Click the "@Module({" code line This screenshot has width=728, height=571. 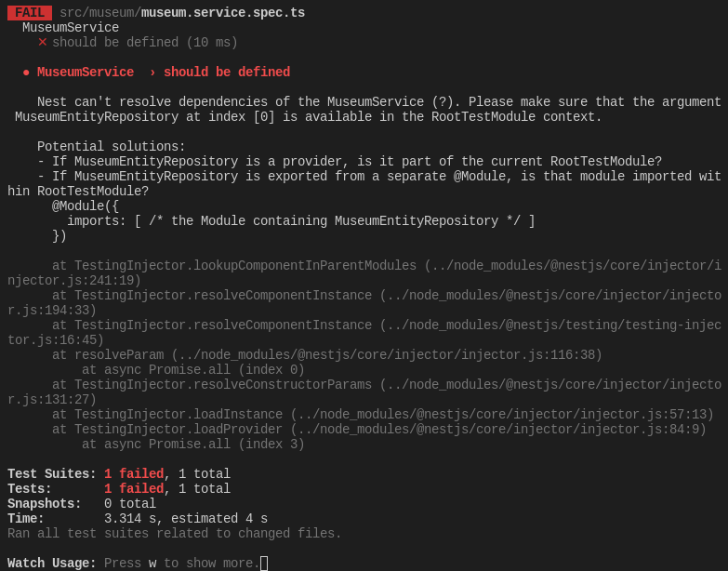(86, 206)
